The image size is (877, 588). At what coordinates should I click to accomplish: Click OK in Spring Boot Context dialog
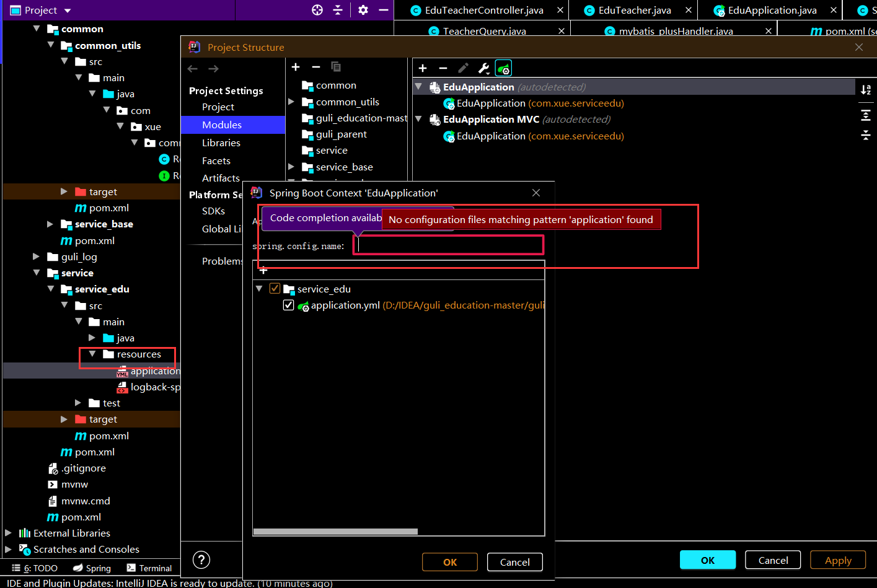tap(450, 562)
